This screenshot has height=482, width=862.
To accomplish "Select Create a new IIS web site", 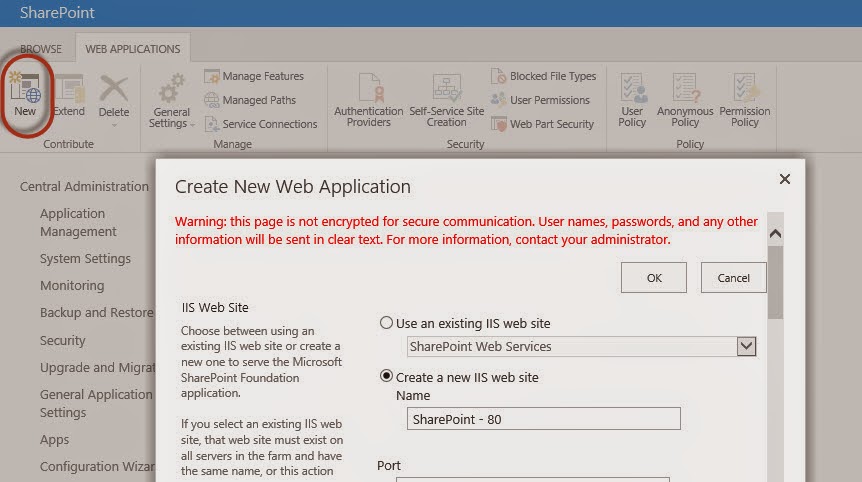I will click(386, 376).
